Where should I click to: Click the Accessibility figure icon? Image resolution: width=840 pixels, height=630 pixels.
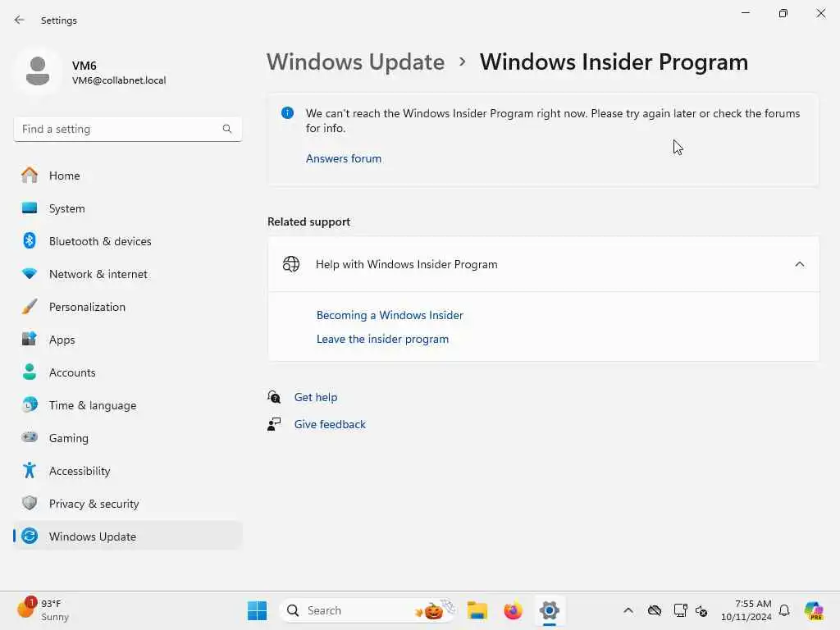click(30, 470)
